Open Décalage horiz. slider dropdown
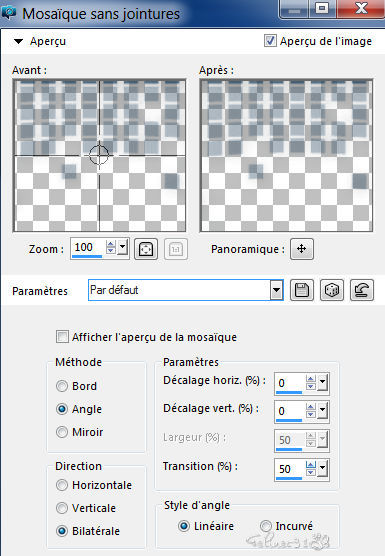 point(322,383)
